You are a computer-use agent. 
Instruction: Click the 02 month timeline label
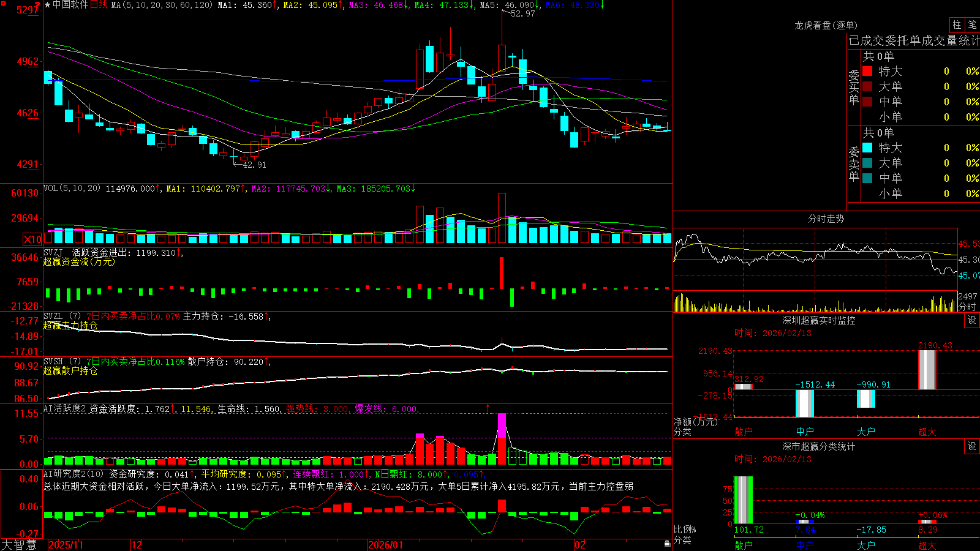pyautogui.click(x=580, y=545)
